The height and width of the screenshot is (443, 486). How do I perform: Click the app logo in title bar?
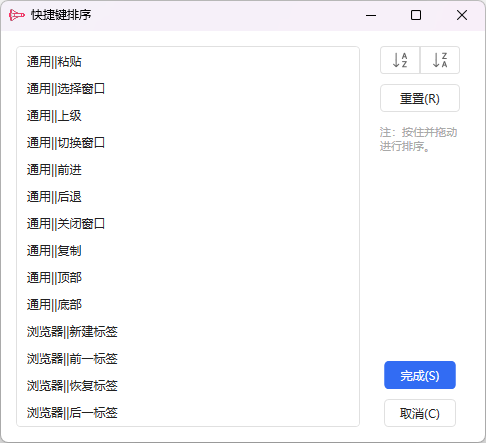(16, 15)
